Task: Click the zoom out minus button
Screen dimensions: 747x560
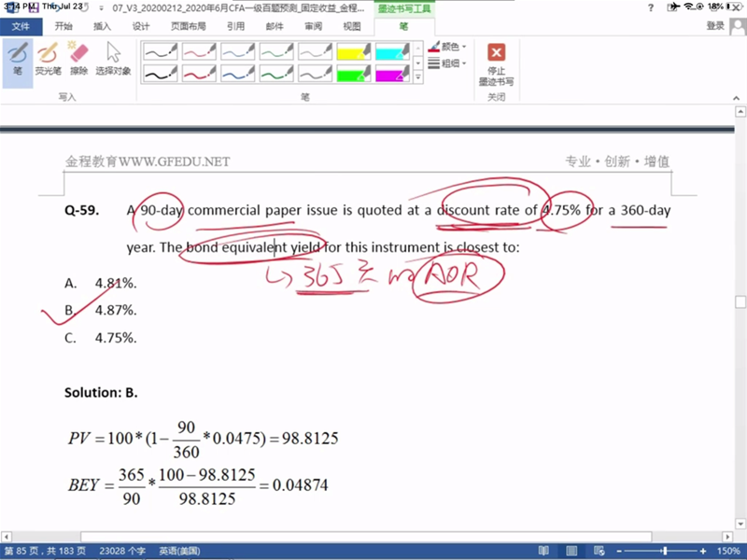Action: (x=619, y=551)
